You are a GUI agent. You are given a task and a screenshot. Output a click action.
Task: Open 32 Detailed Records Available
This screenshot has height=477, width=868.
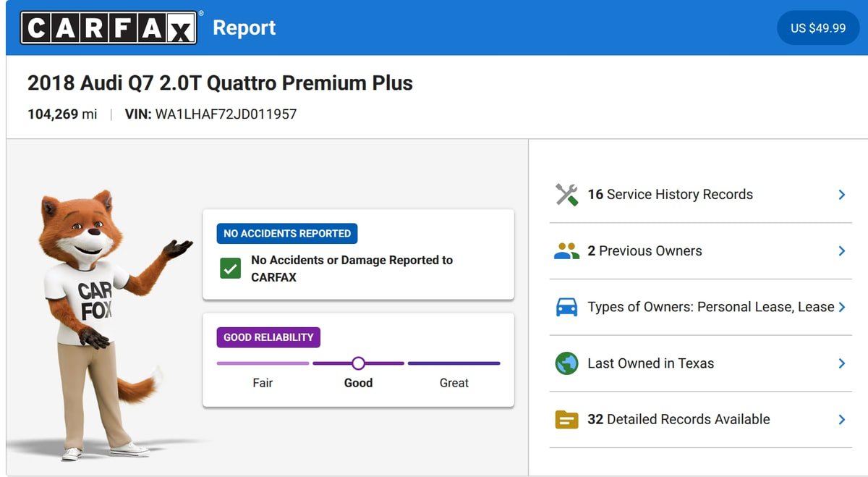pyautogui.click(x=701, y=419)
